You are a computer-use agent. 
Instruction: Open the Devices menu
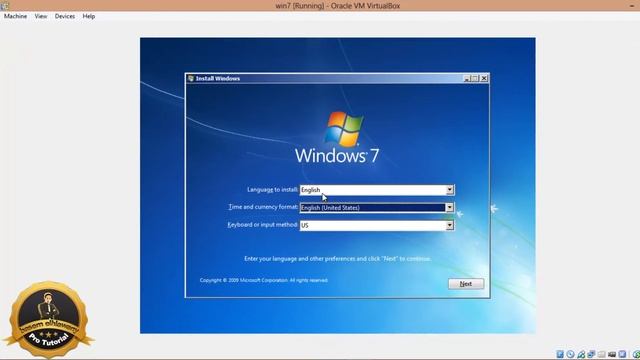[x=65, y=16]
